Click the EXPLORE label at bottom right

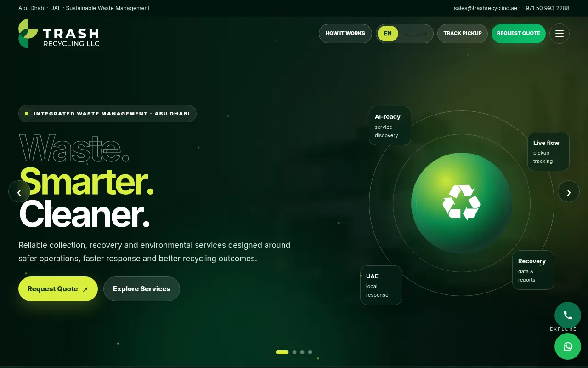[x=563, y=329]
